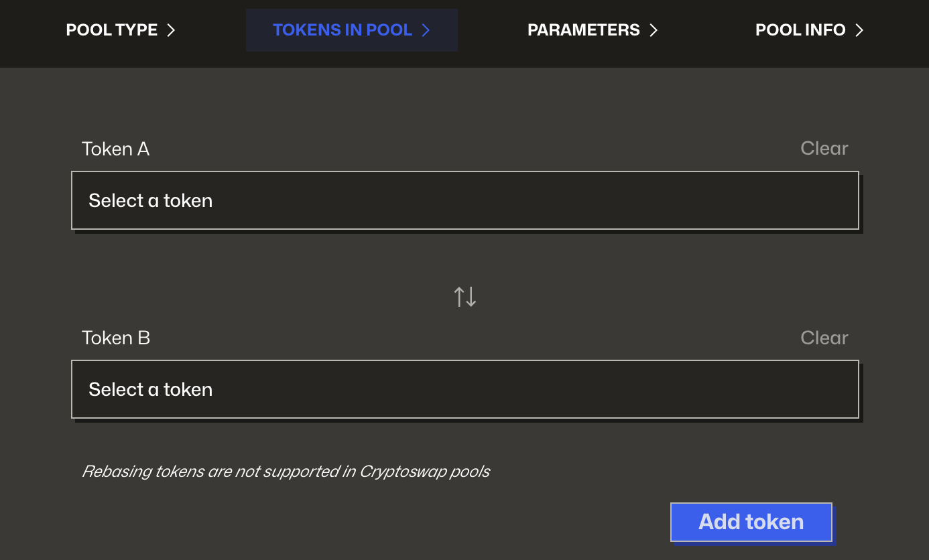Clear the Token A selection

[x=824, y=148]
